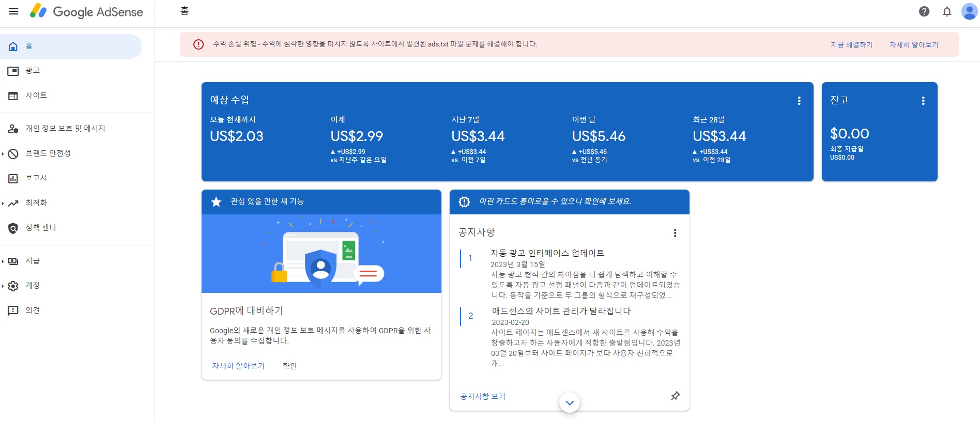980x421 pixels.
Task: Click the 지급 payments money icon
Action: [13, 261]
